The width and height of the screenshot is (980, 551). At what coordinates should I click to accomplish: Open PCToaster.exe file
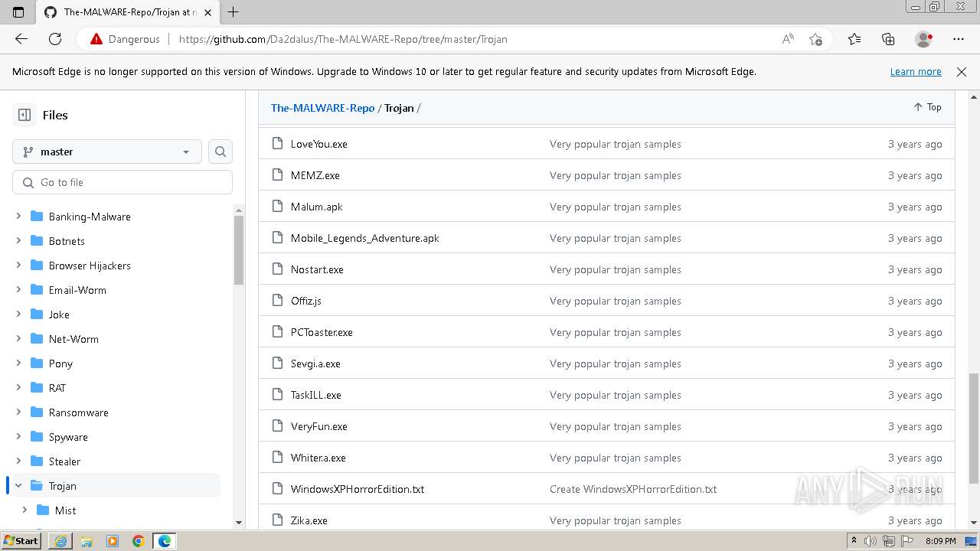click(322, 332)
